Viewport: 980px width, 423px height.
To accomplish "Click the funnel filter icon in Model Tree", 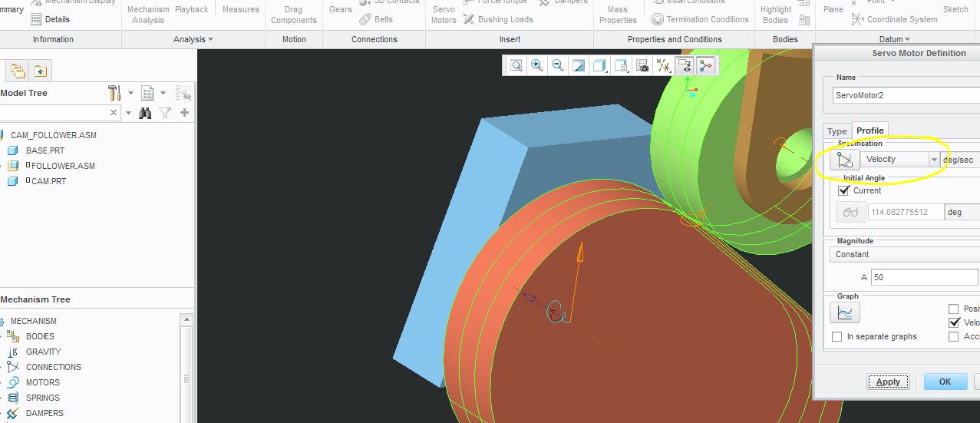I will point(165,113).
